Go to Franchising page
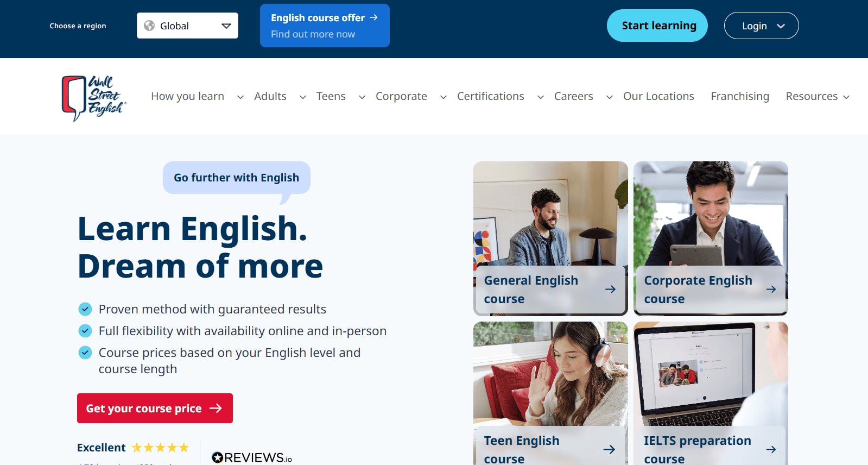The height and width of the screenshot is (465, 868). point(740,96)
